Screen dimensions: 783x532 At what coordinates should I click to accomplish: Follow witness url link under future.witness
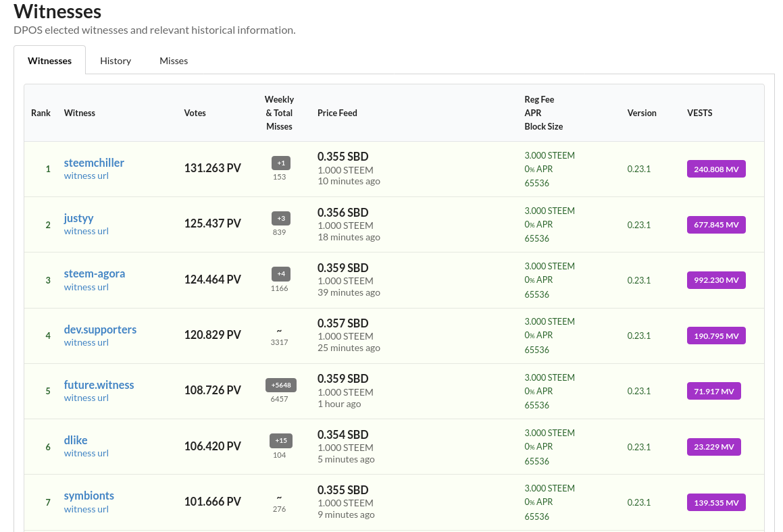(86, 398)
